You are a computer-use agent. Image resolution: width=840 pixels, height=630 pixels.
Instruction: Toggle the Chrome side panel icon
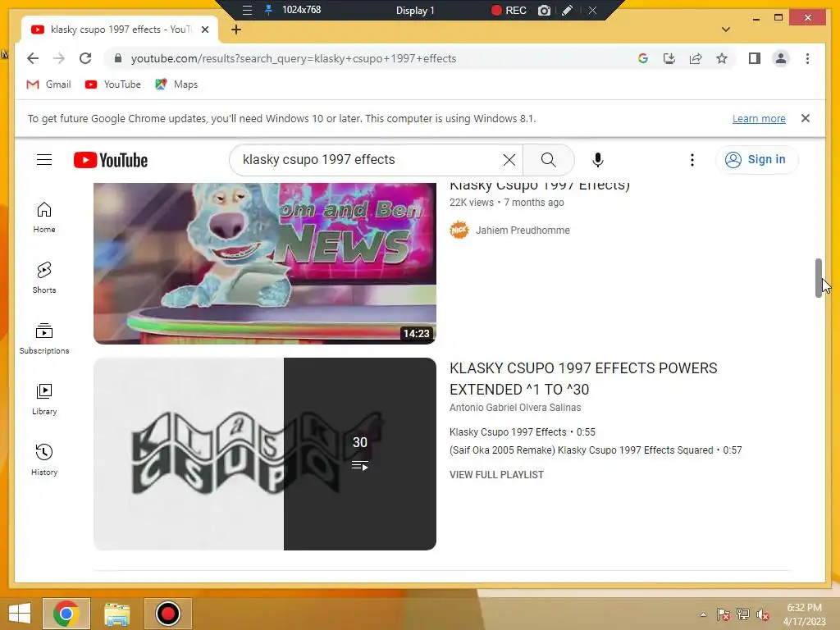[x=755, y=58]
